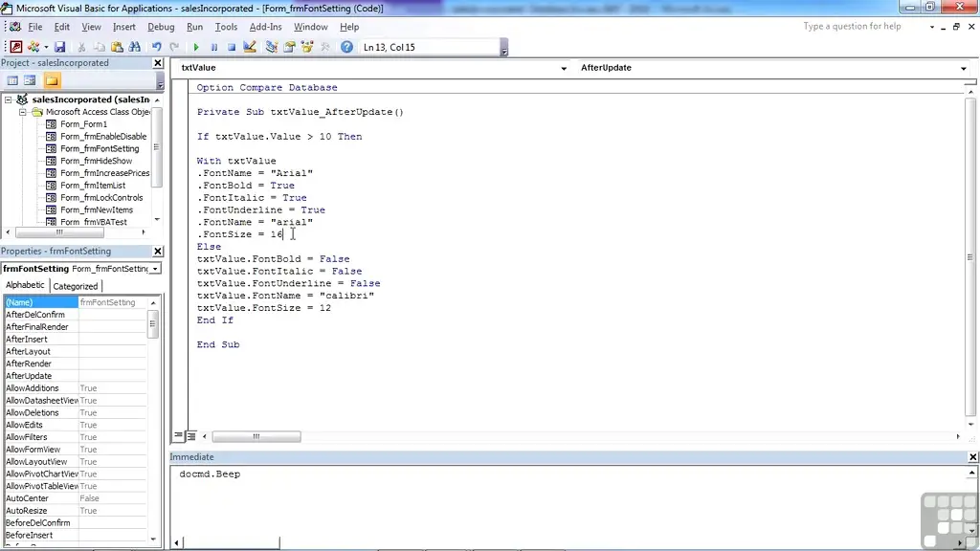Click the code pane horizontal scrollbar thumb
Screen dimensions: 980x551
tap(256, 436)
